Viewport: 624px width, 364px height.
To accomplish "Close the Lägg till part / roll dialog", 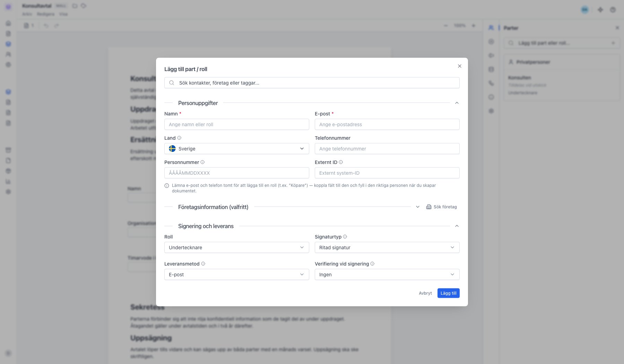I will click(x=459, y=66).
